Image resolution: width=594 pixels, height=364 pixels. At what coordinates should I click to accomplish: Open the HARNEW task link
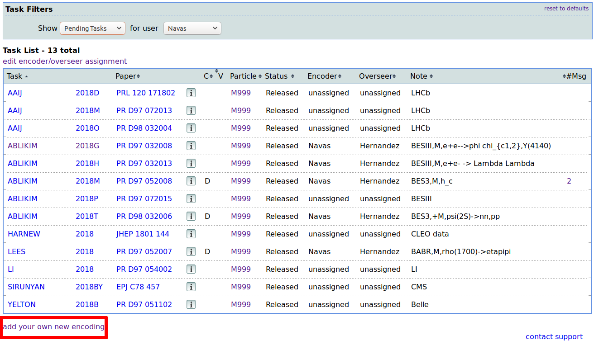(24, 234)
